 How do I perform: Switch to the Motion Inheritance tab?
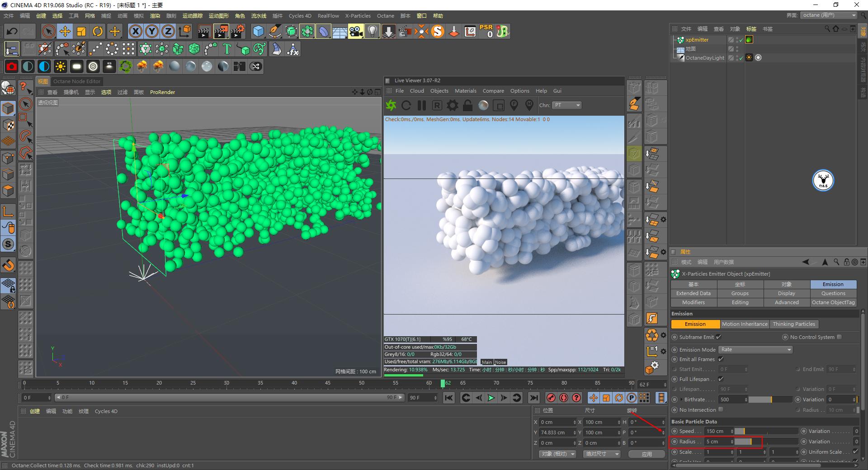[745, 324]
